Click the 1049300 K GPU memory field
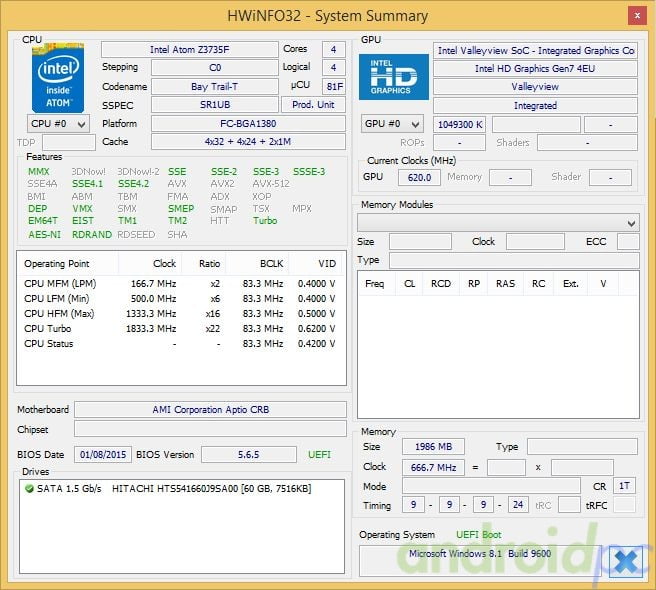 tap(459, 124)
